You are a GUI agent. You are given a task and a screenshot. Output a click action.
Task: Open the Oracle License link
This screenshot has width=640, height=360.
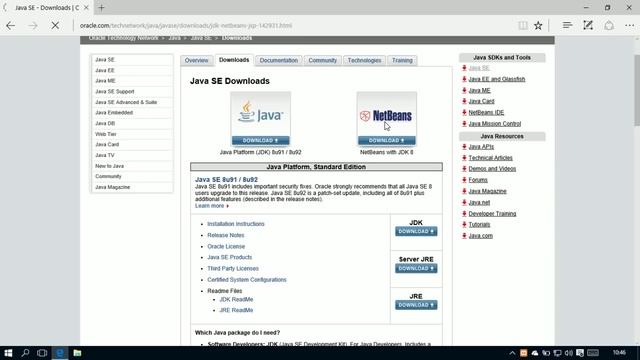(x=226, y=247)
